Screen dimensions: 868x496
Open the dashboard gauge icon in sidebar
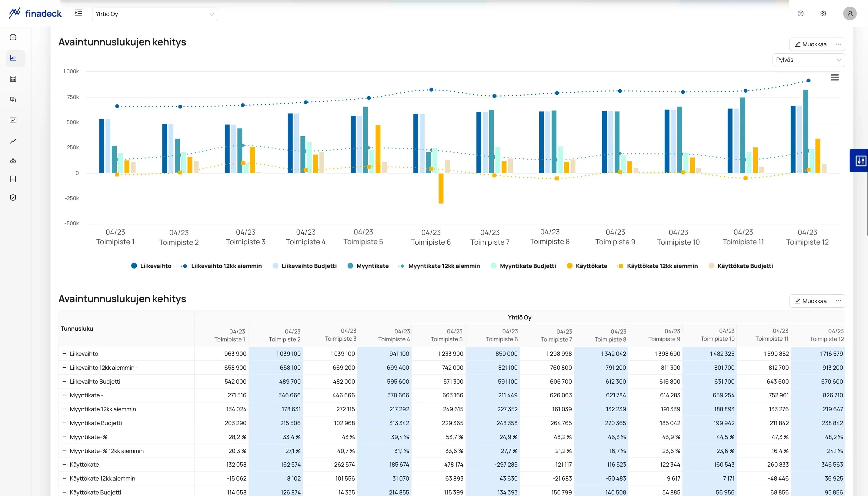pyautogui.click(x=13, y=37)
